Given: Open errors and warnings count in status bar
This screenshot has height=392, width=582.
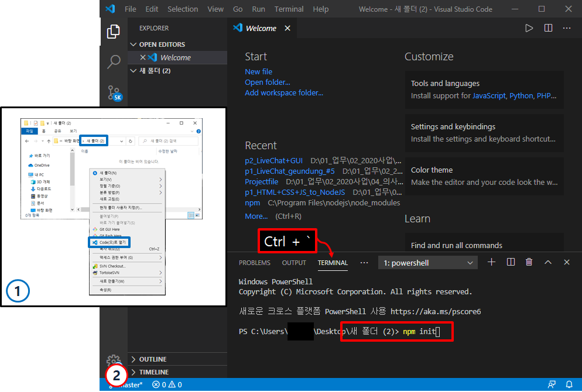Looking at the screenshot, I should pyautogui.click(x=167, y=384).
